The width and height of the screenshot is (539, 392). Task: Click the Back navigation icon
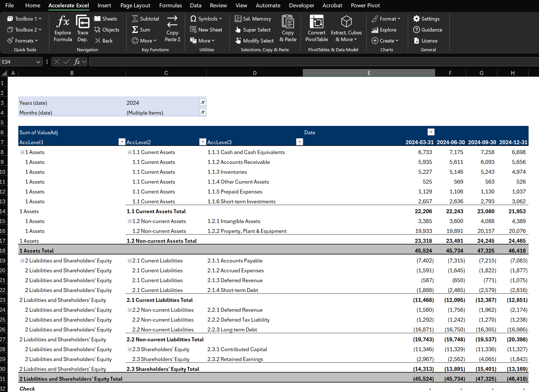pos(104,41)
